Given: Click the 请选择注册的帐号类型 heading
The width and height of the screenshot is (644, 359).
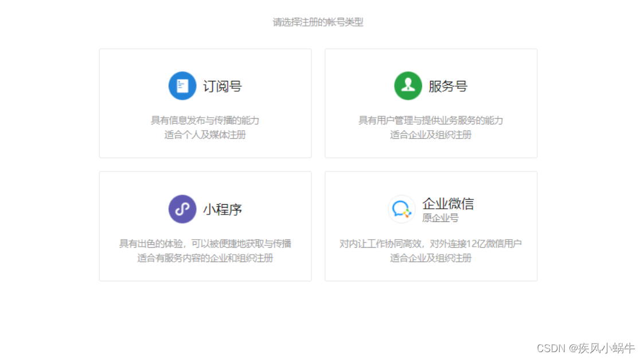Looking at the screenshot, I should [x=318, y=22].
